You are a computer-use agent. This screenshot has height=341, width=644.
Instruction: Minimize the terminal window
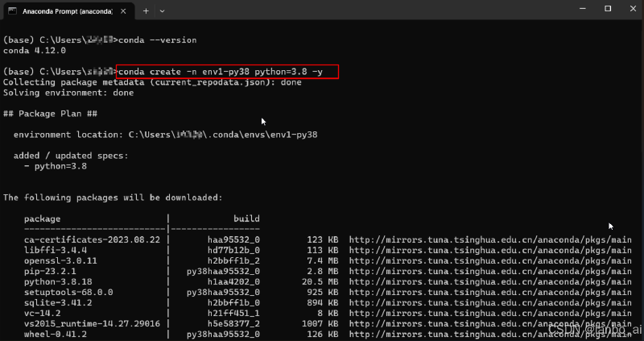[x=582, y=9]
